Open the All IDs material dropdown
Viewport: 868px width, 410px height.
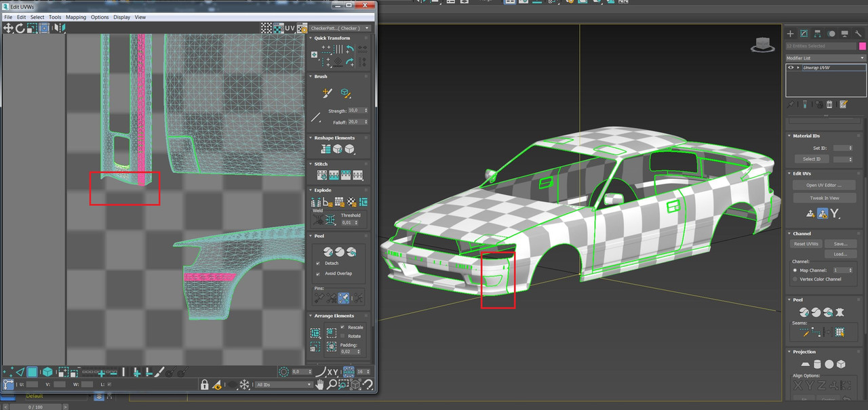283,384
